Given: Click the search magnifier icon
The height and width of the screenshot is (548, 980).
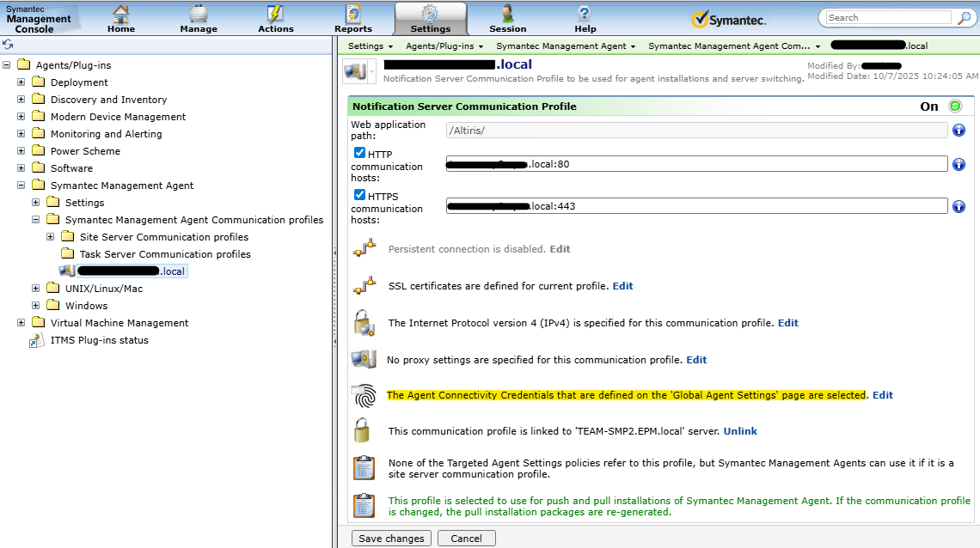Looking at the screenshot, I should click(964, 17).
